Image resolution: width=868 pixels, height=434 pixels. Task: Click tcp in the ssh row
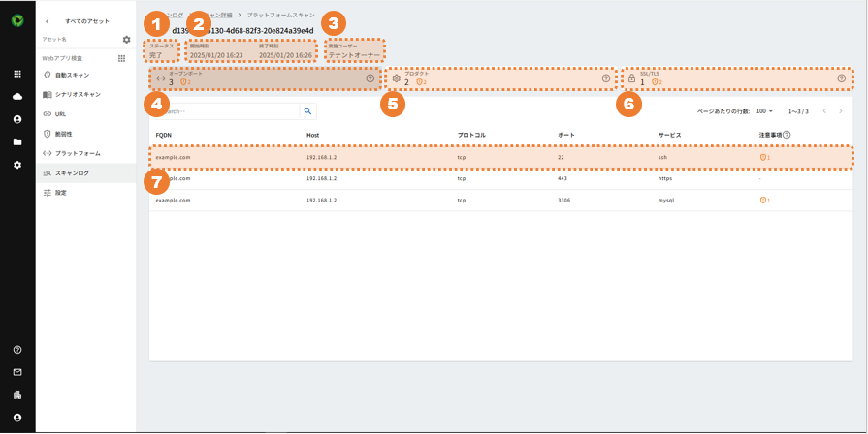coord(461,158)
